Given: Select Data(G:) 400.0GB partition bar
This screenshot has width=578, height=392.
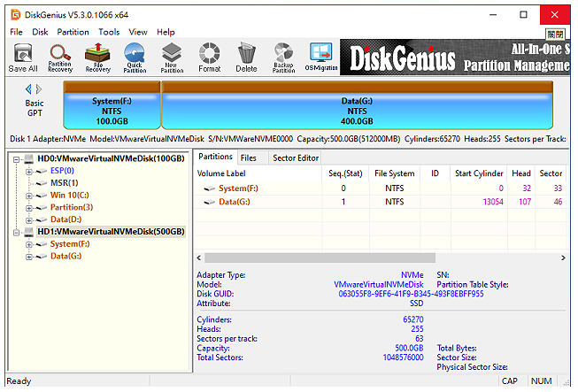Looking at the screenshot, I should [x=357, y=105].
